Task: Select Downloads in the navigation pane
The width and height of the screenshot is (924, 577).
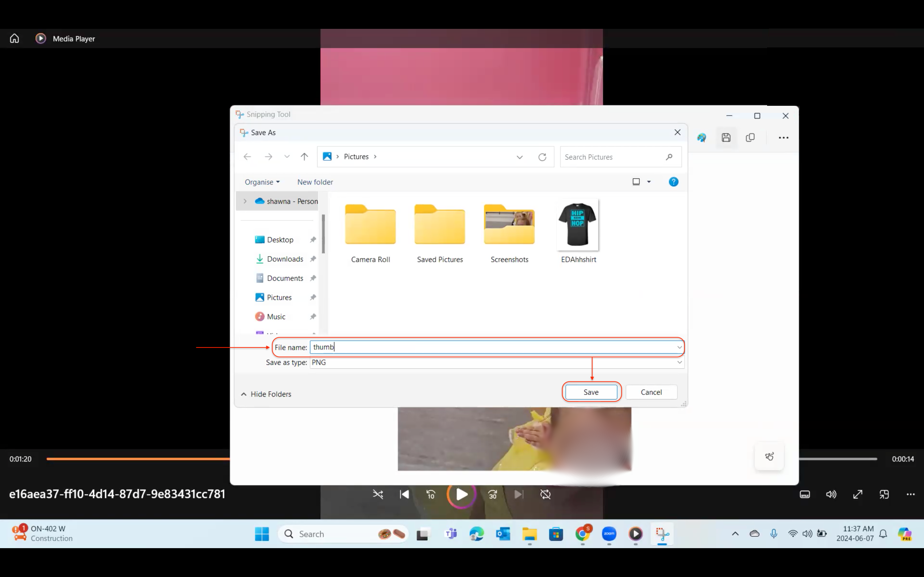Action: pyautogui.click(x=285, y=259)
